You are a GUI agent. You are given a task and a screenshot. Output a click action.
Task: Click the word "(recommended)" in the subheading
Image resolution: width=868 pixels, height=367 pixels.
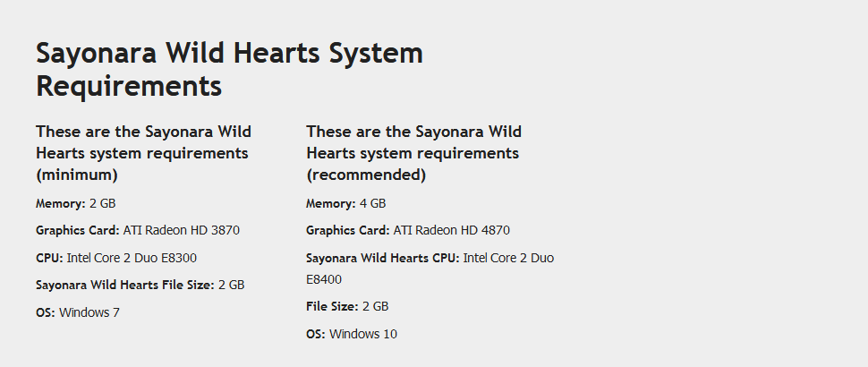tap(366, 175)
